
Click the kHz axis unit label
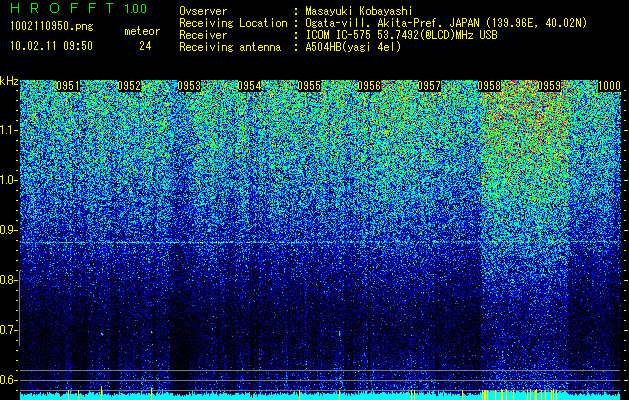coord(9,81)
